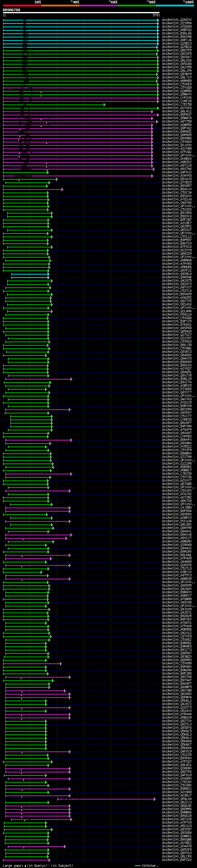The height and width of the screenshot is (868, 197).
Task: Click the shorter green bar for UniRef100_C7EC58
Action: pos(54,105)
